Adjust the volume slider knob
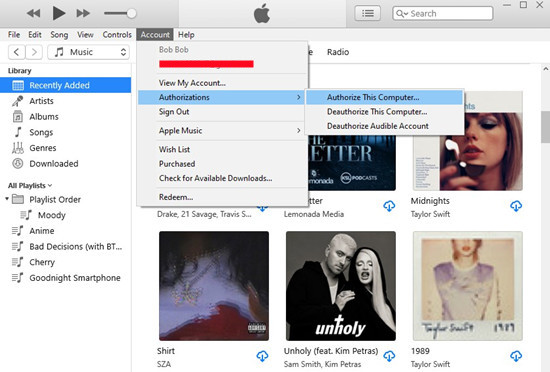 132,14
